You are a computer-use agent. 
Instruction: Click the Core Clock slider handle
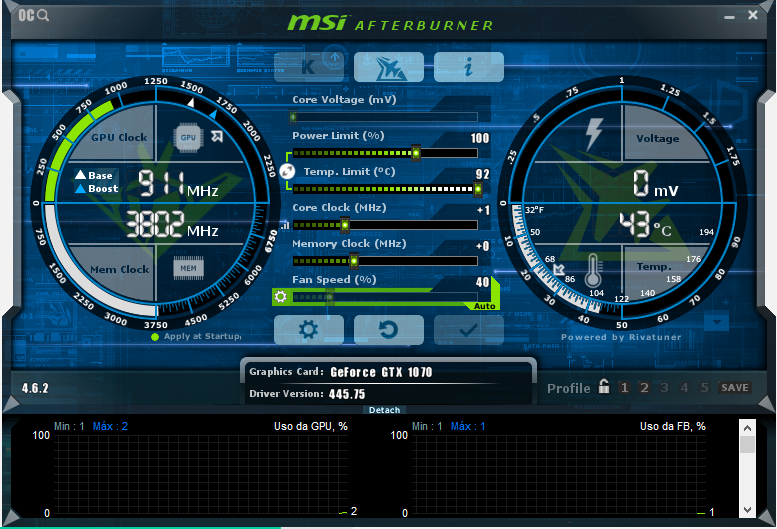tap(345, 225)
